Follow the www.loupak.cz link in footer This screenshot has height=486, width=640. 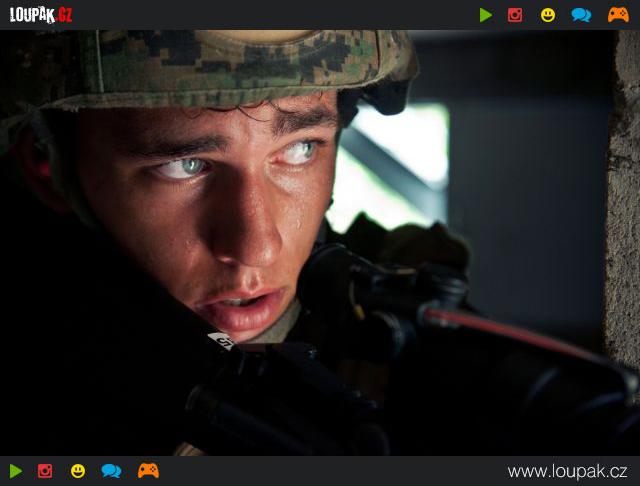[567, 472]
